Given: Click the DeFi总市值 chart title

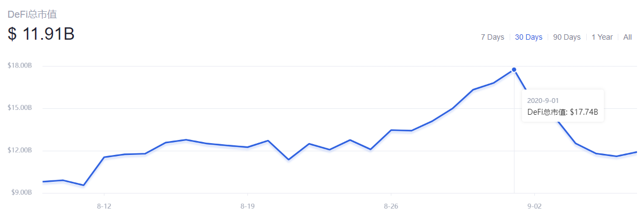Looking at the screenshot, I should tap(32, 14).
